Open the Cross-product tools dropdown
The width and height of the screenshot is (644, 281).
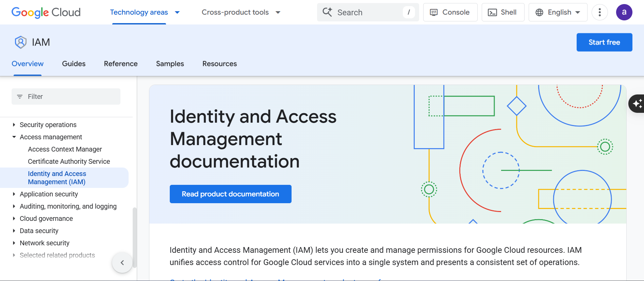[x=241, y=12]
